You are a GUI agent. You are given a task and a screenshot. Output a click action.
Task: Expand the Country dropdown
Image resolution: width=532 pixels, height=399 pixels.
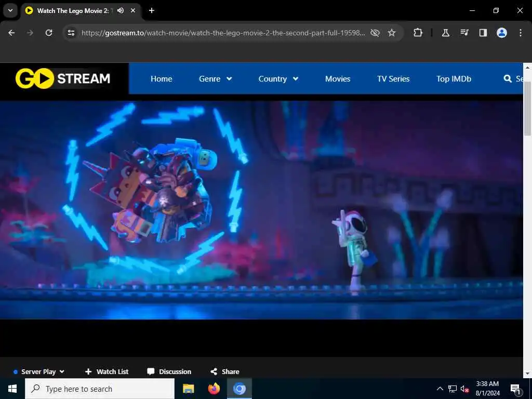click(278, 79)
